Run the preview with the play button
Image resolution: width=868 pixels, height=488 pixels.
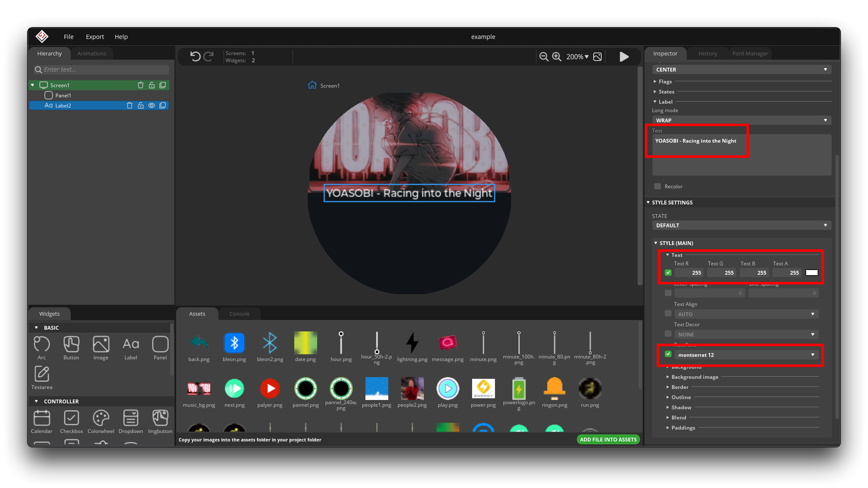tap(624, 57)
